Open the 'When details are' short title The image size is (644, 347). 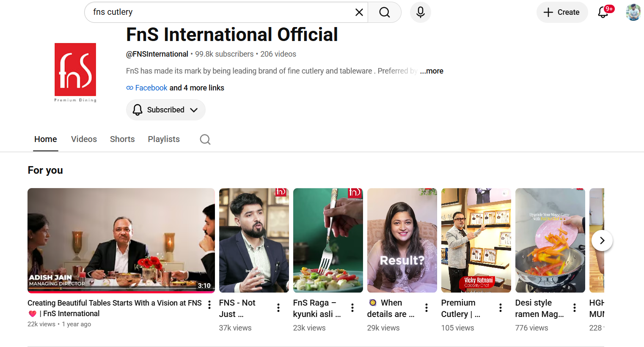pyautogui.click(x=391, y=309)
